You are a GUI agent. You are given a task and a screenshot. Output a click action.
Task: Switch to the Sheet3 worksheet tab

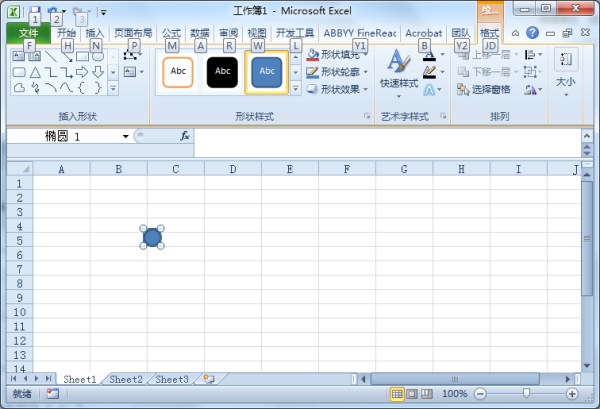click(x=172, y=379)
